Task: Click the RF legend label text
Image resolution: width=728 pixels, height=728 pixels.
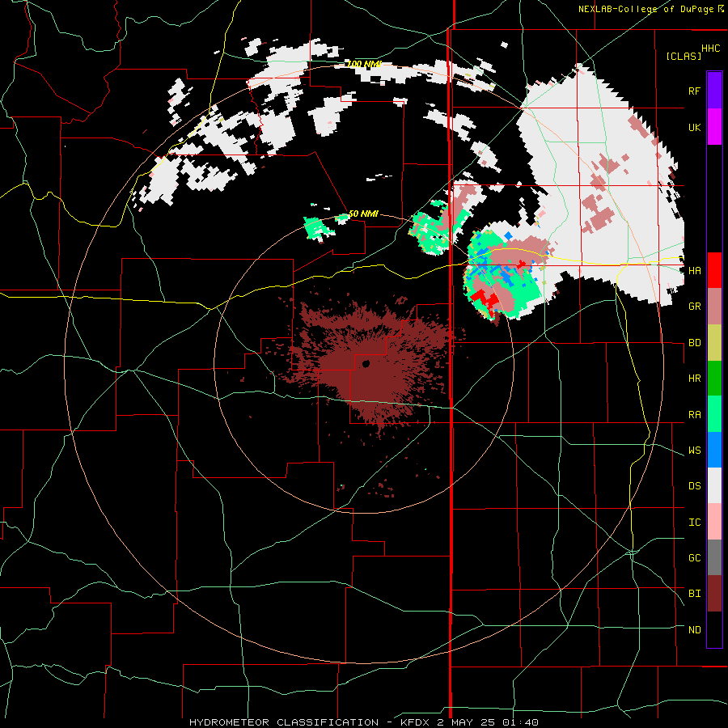Action: [694, 91]
